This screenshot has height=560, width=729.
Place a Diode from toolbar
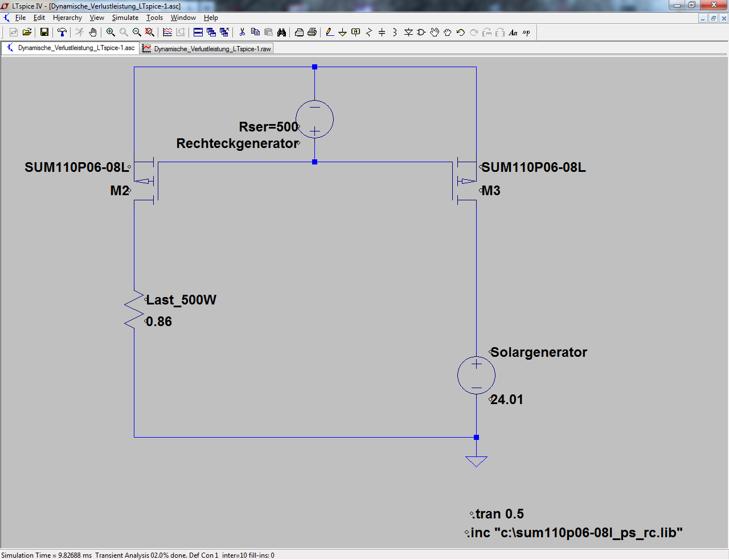[x=408, y=32]
